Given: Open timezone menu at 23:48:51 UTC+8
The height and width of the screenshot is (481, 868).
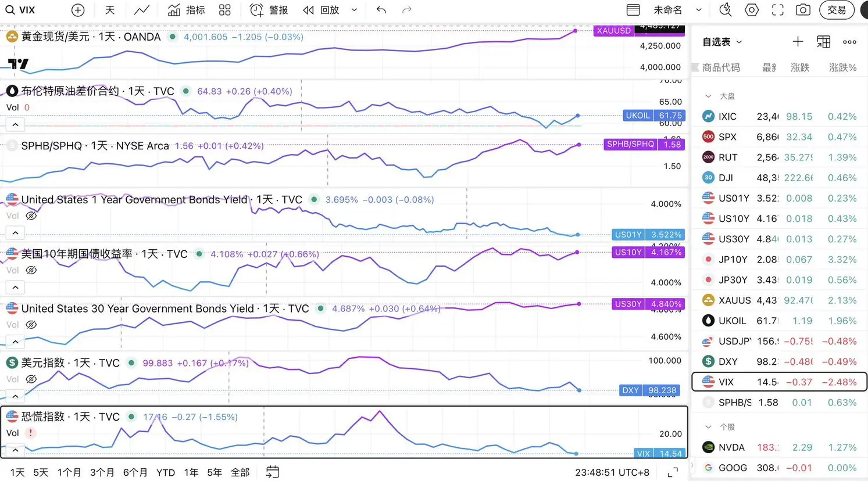Looking at the screenshot, I should (x=612, y=472).
